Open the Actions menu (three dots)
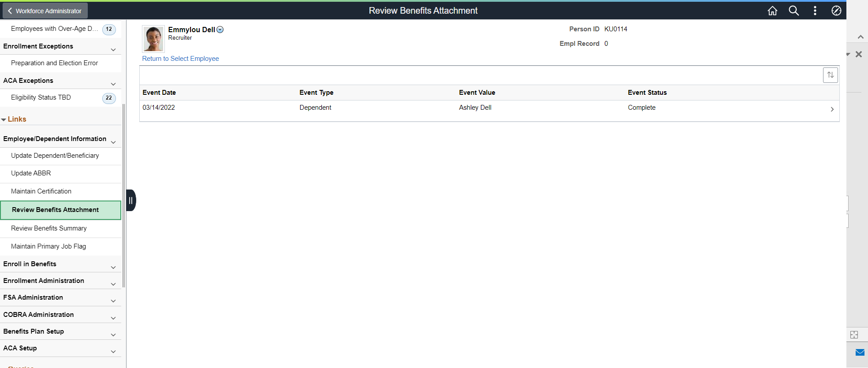Screen dimensions: 868x368 click(815, 11)
